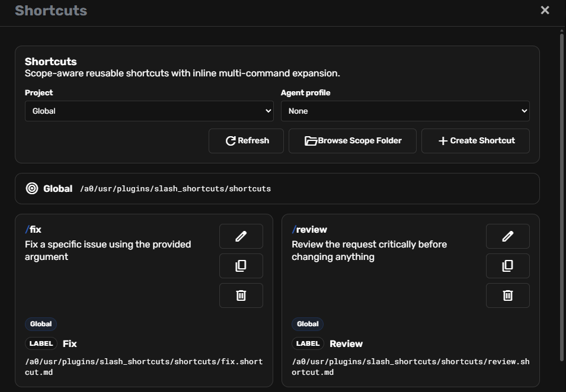
Task: Click the Global badge on the /review card
Action: [308, 324]
